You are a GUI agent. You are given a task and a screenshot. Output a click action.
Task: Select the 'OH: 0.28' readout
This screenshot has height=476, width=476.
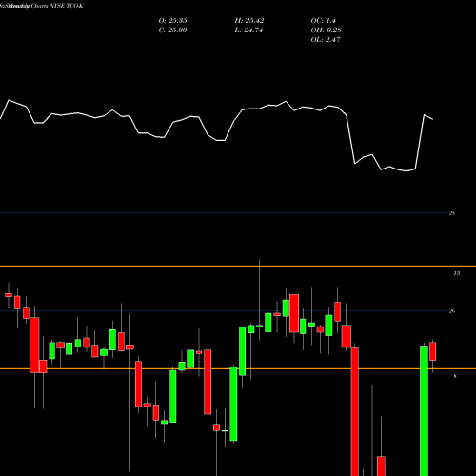(326, 30)
